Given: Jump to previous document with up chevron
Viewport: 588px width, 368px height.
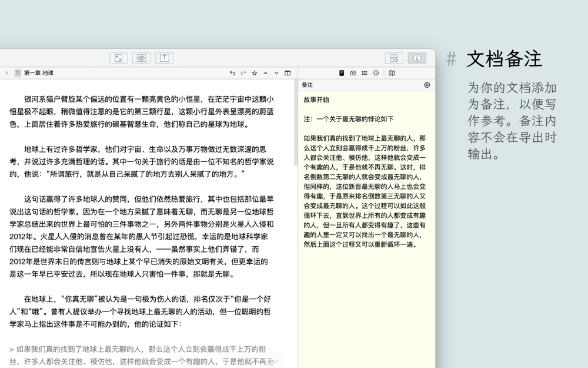Looking at the screenshot, I should tap(266, 73).
